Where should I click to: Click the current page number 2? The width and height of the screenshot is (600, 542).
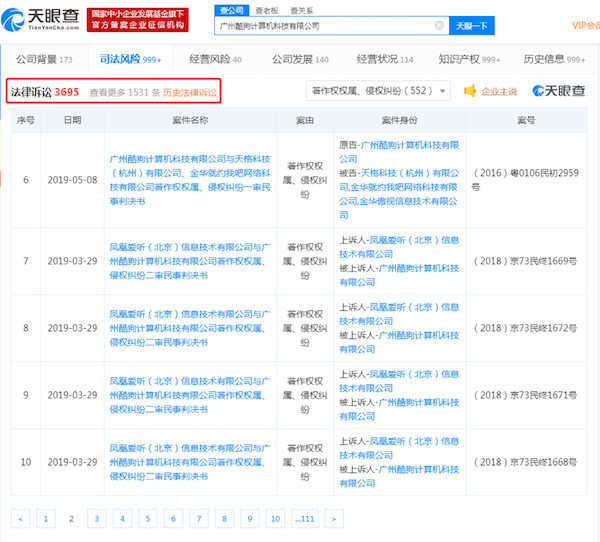tap(71, 519)
